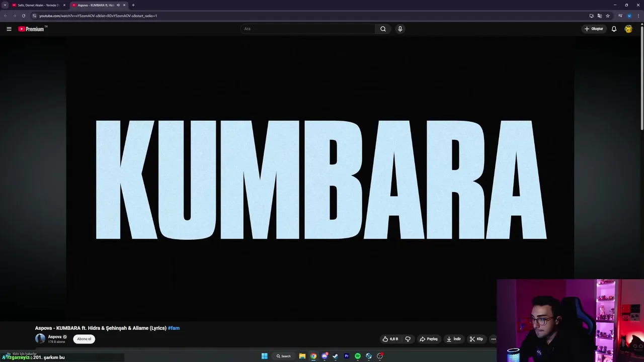Go forward in browser history

14,16
